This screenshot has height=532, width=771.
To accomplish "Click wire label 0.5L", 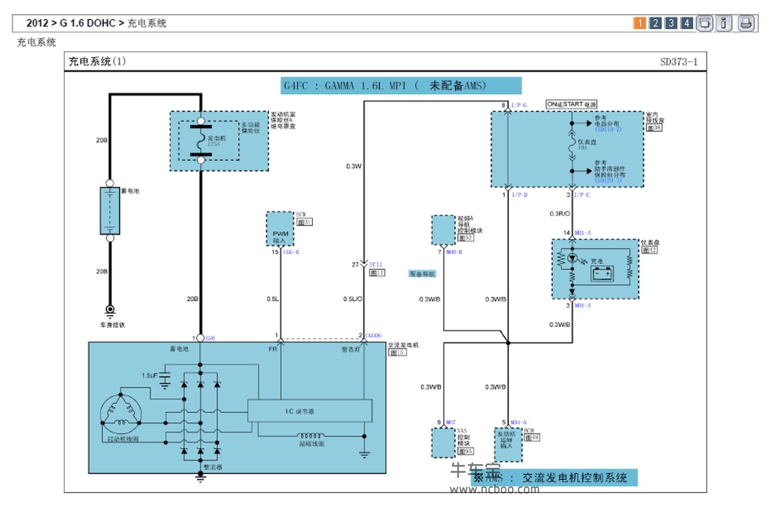I will (273, 299).
